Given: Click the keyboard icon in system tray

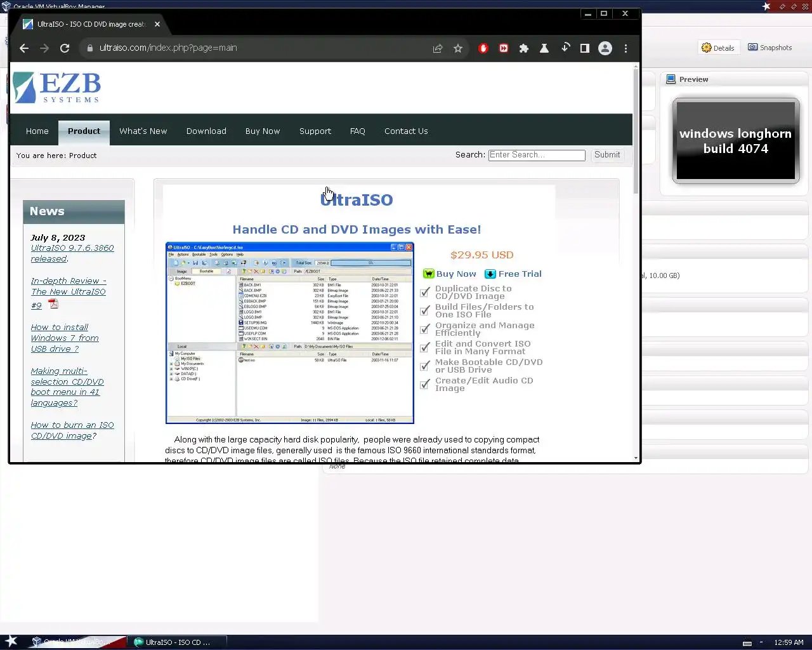Looking at the screenshot, I should pyautogui.click(x=747, y=643).
